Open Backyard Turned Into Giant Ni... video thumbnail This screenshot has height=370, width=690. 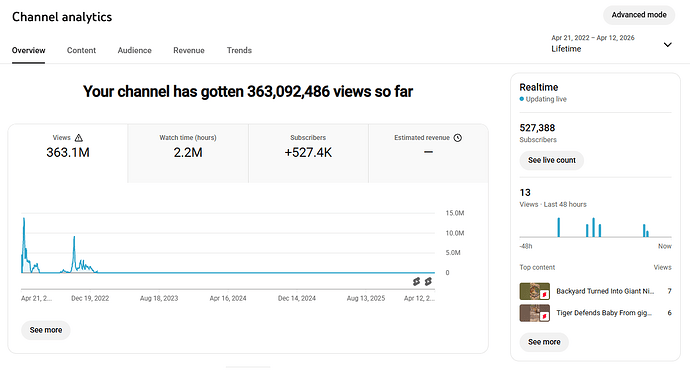pyautogui.click(x=535, y=291)
